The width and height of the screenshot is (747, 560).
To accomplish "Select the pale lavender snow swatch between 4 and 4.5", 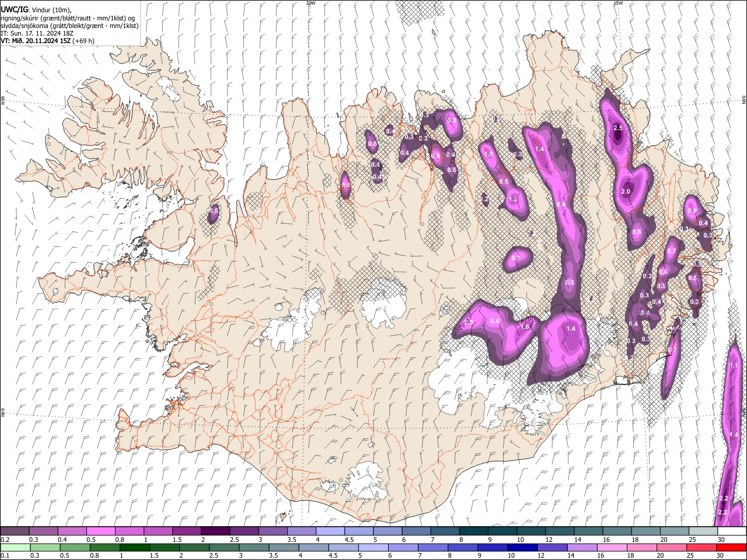I will coord(330,531).
